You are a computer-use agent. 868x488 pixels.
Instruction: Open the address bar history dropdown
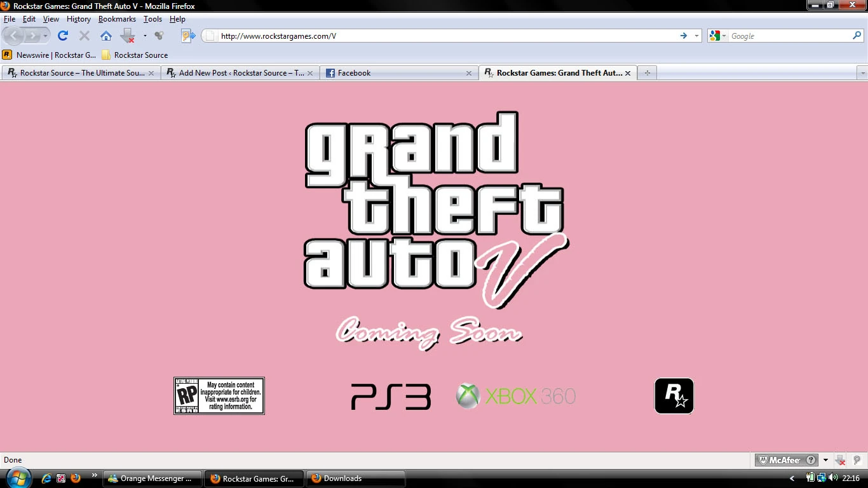tap(696, 36)
